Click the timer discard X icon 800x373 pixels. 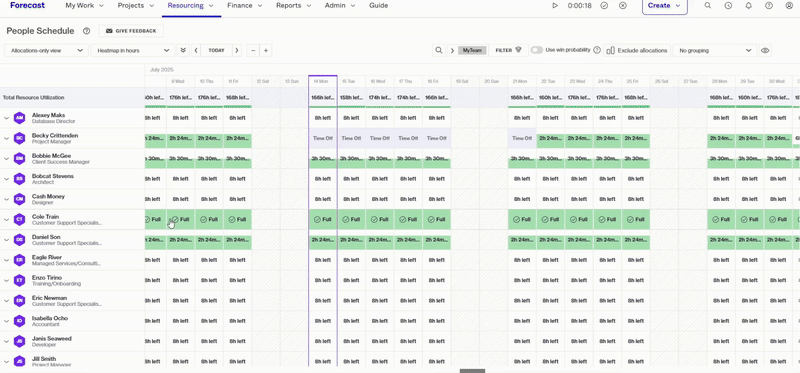point(622,6)
